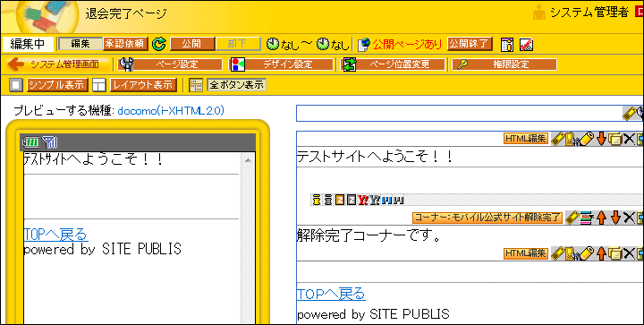644x325 pixels.
Task: Return to システム管理画面
Action: tap(64, 64)
